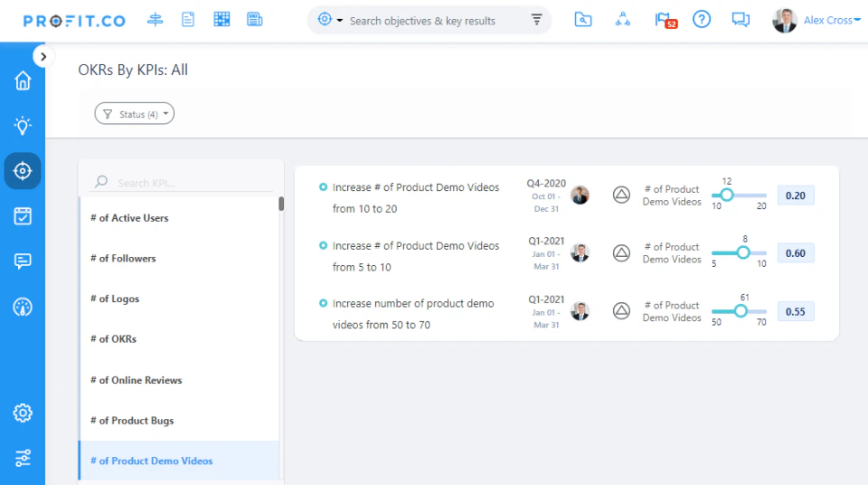
Task: Click KPI triangle icon on '50 to 70' row
Action: [622, 311]
